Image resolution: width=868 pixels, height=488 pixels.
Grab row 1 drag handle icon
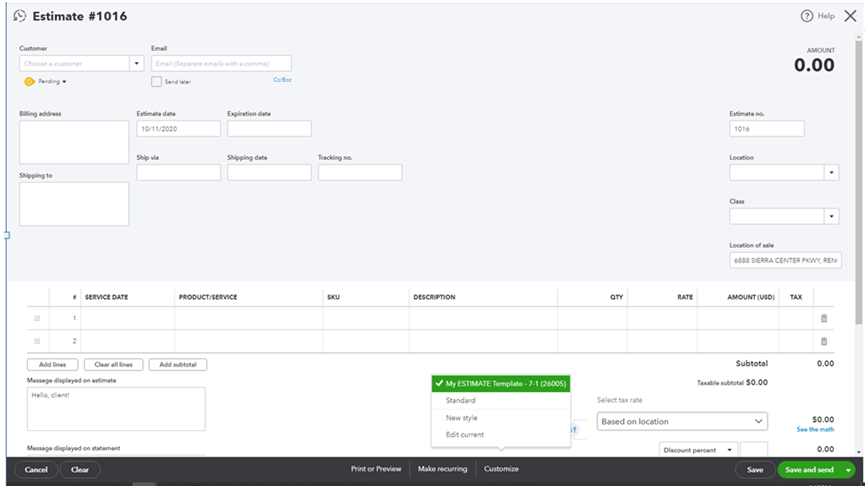[x=37, y=318]
